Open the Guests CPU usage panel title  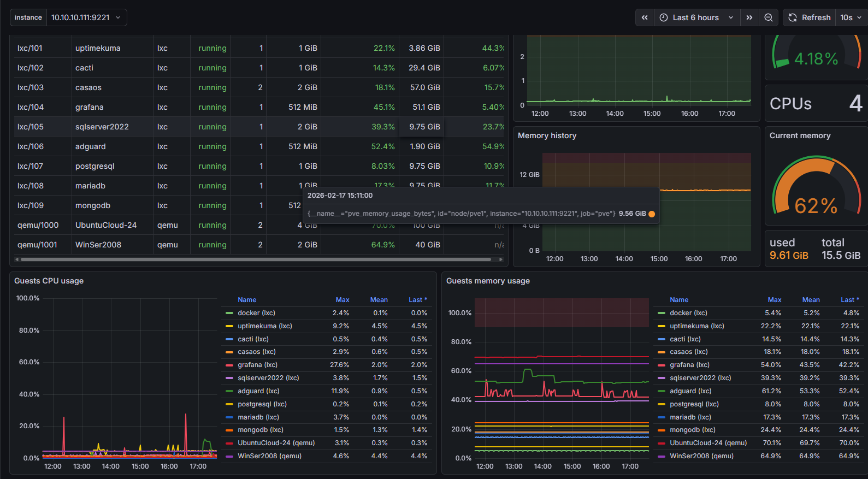click(49, 281)
